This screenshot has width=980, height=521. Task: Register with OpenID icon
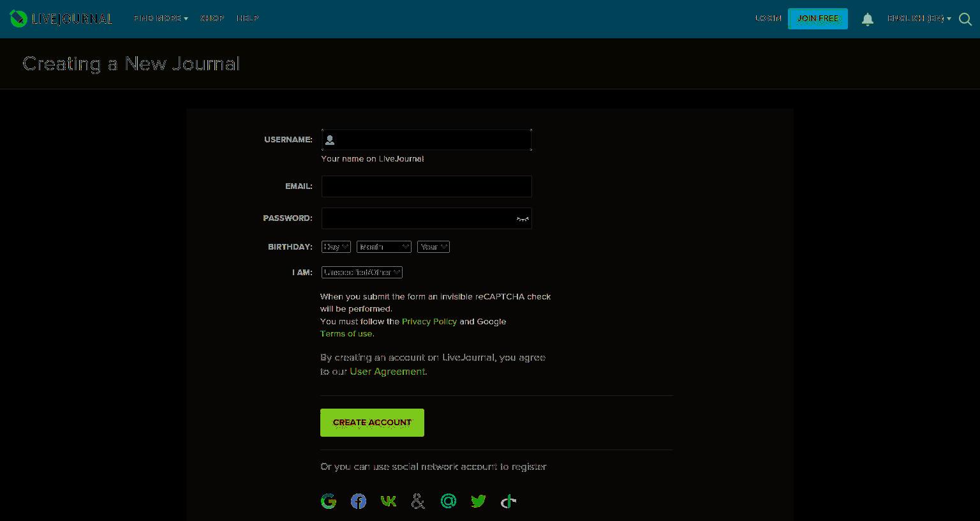pyautogui.click(x=509, y=501)
